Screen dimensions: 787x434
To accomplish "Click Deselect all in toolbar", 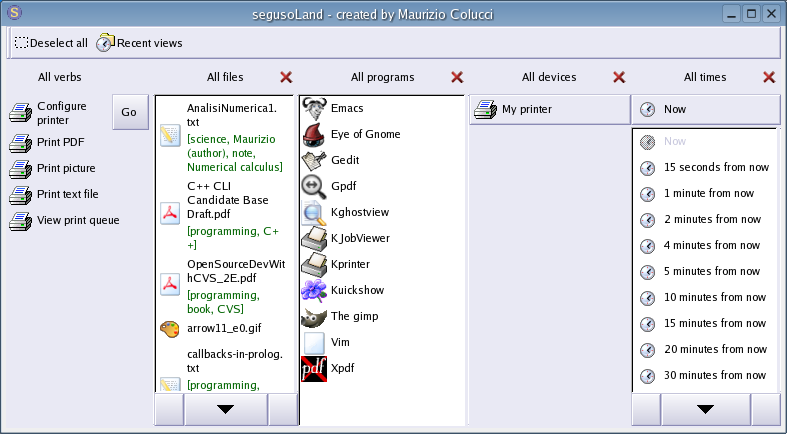I will point(51,43).
